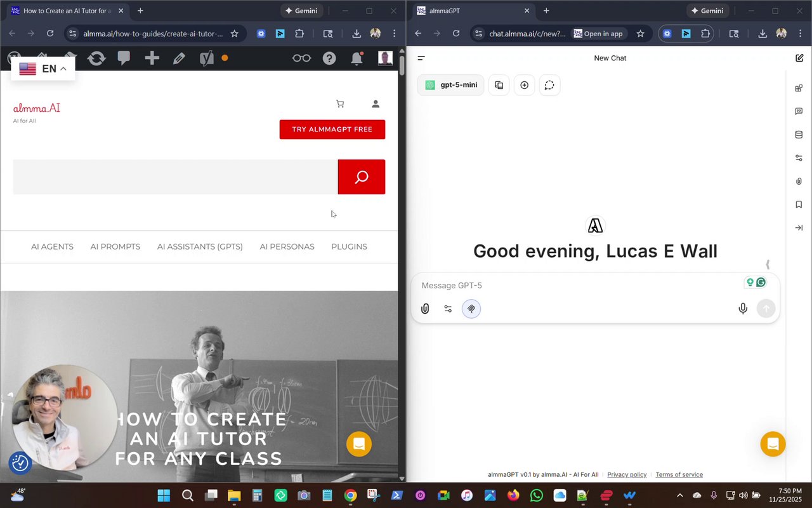The image size is (812, 508).
Task: Open the Terms of service link
Action: pos(679,474)
